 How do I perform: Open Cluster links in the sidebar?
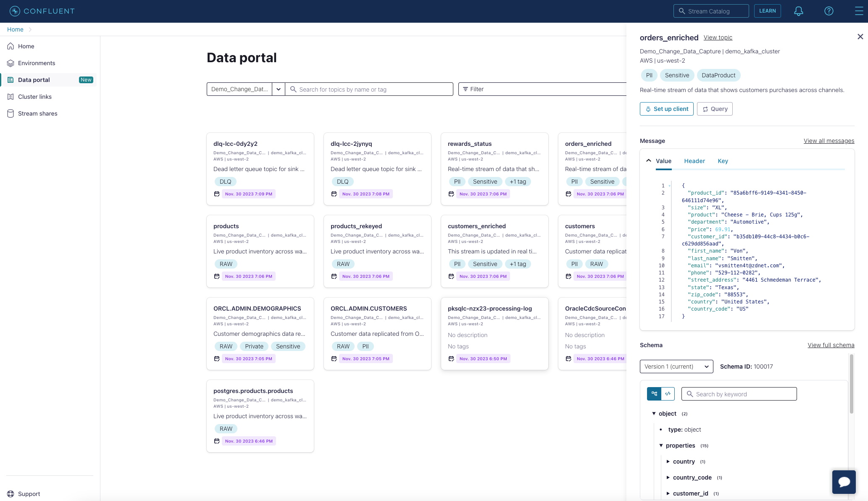[x=35, y=97]
